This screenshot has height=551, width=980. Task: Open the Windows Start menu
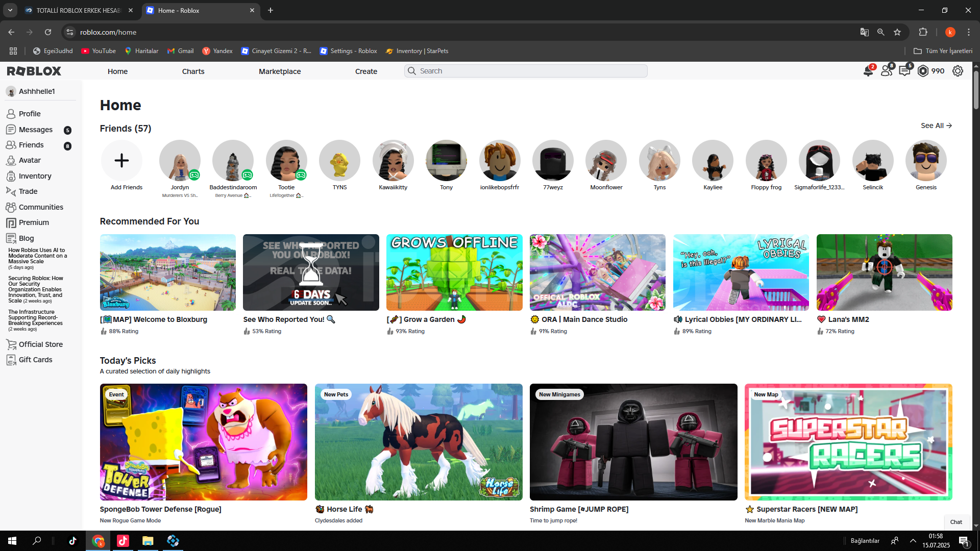click(x=12, y=541)
